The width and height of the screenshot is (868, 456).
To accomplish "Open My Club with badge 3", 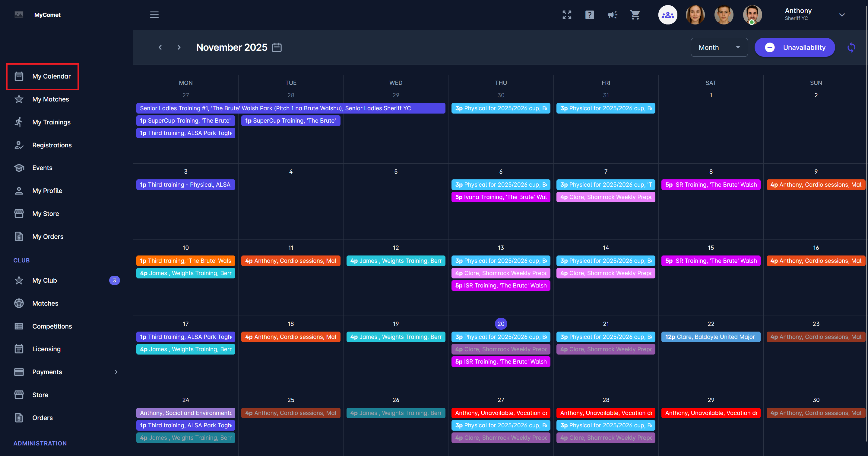I will click(x=44, y=280).
